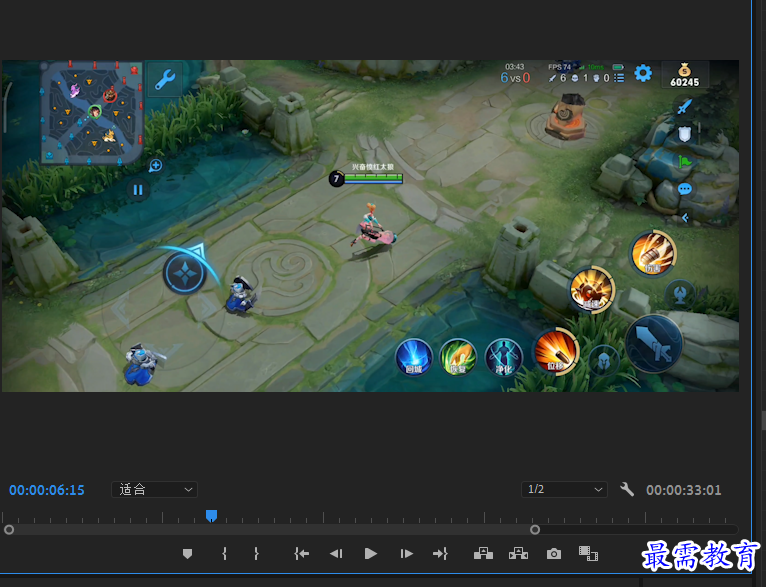Click the blue wrench icon in game
766x587 pixels.
coord(165,79)
